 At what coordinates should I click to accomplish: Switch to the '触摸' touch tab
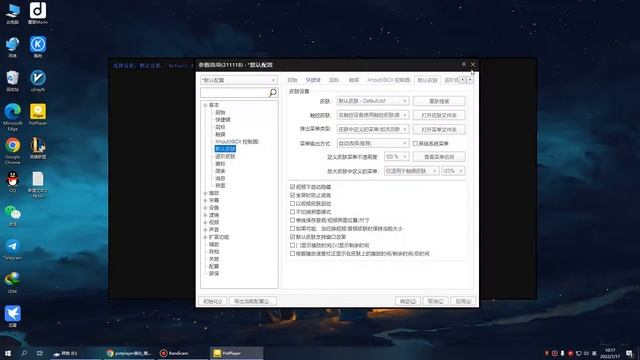[x=354, y=80]
